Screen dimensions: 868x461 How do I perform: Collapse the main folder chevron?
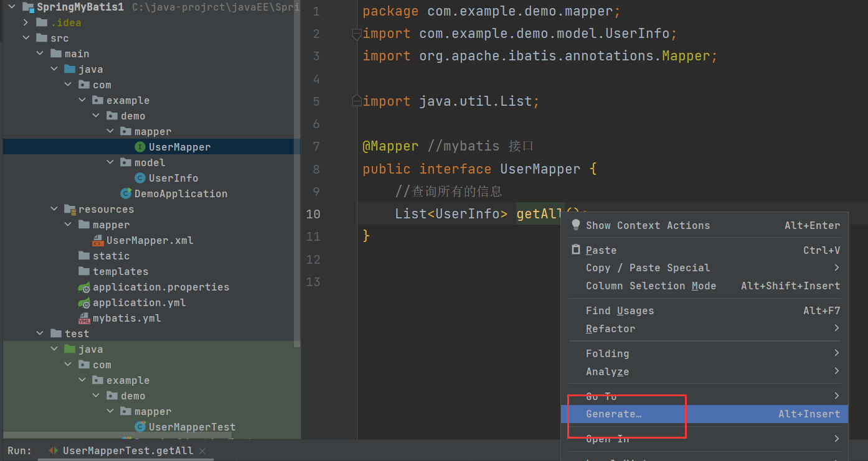pyautogui.click(x=40, y=54)
